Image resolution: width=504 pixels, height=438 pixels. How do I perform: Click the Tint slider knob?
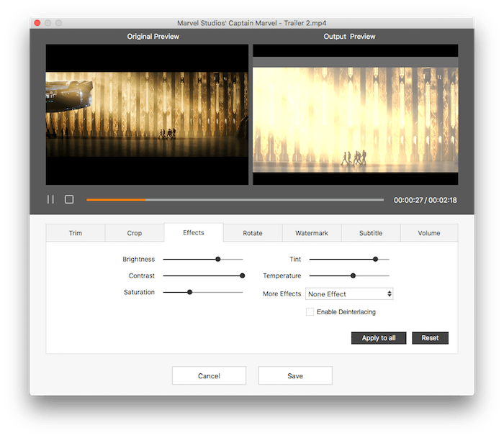tap(375, 259)
